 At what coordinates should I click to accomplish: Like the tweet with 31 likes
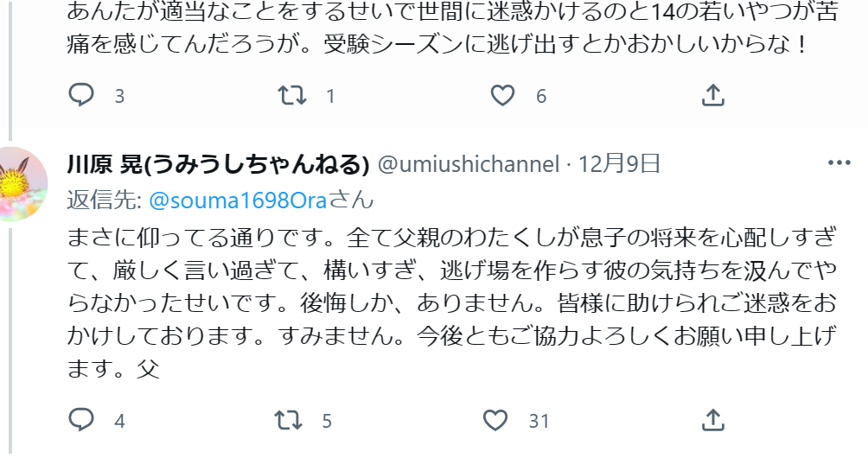pyautogui.click(x=495, y=420)
